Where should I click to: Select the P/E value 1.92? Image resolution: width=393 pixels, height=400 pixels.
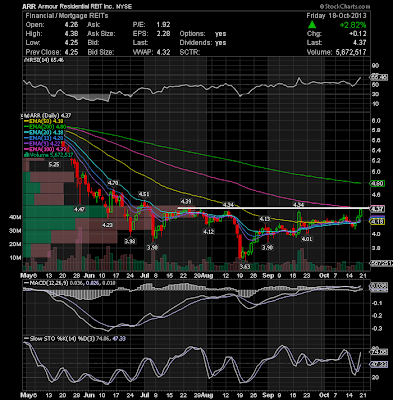coord(163,25)
